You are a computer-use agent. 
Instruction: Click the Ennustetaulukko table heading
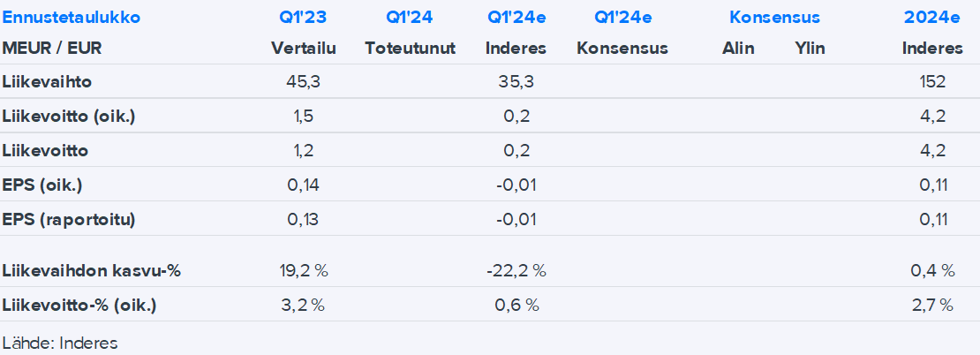click(x=71, y=17)
